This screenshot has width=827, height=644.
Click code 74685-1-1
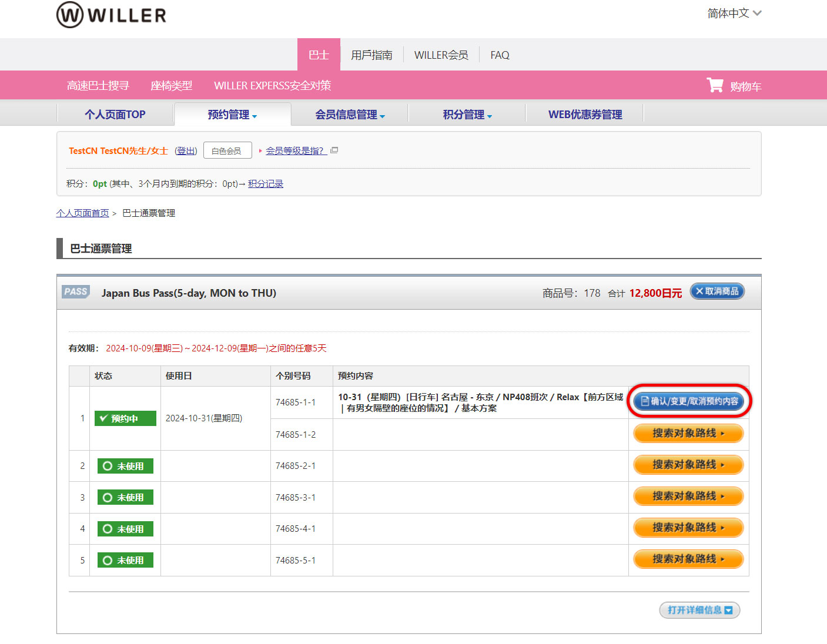pos(296,402)
